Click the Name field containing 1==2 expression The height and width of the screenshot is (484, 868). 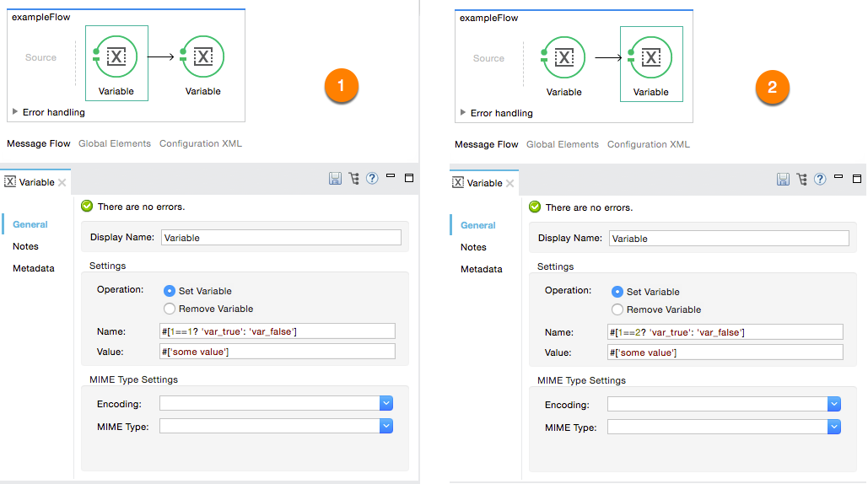(725, 332)
